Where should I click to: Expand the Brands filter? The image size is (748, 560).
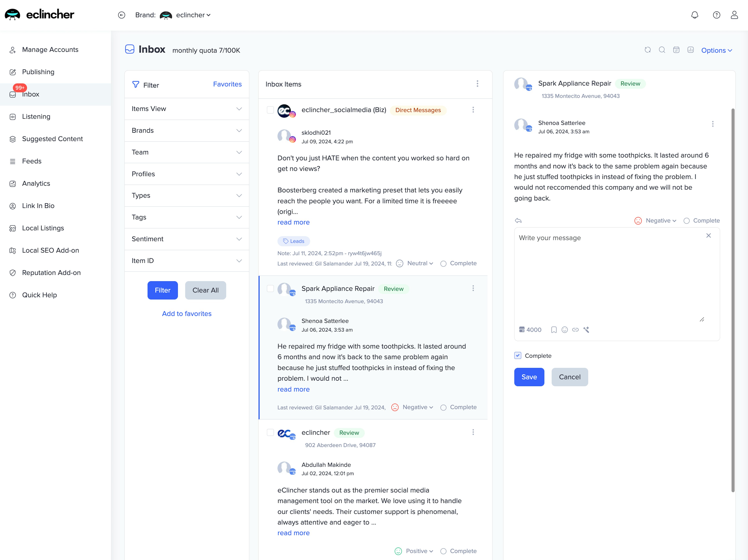tap(187, 131)
